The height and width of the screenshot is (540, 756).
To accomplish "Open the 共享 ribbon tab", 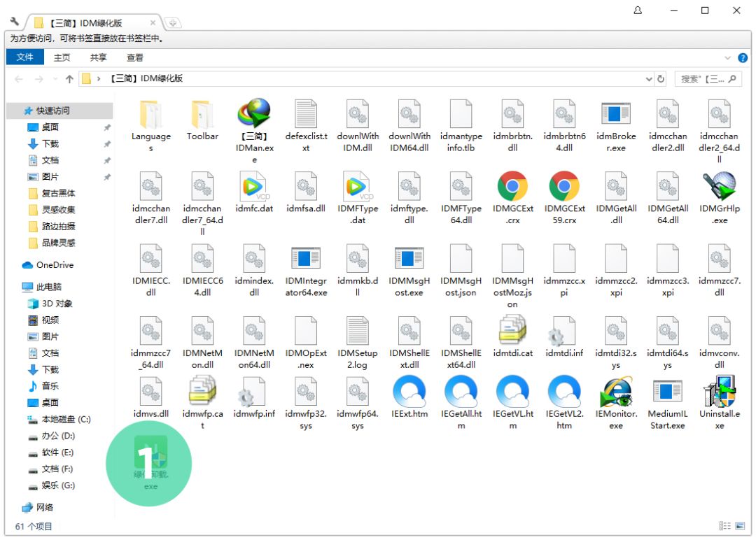I will pos(99,57).
